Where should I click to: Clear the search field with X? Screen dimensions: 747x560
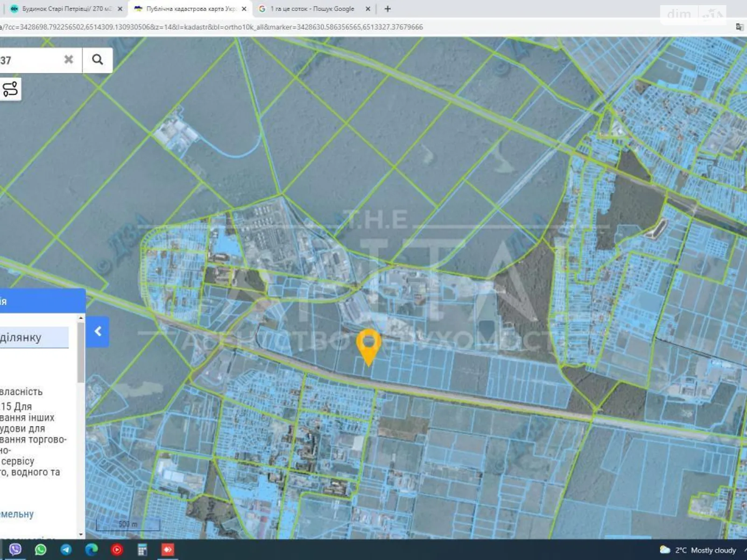coord(69,60)
